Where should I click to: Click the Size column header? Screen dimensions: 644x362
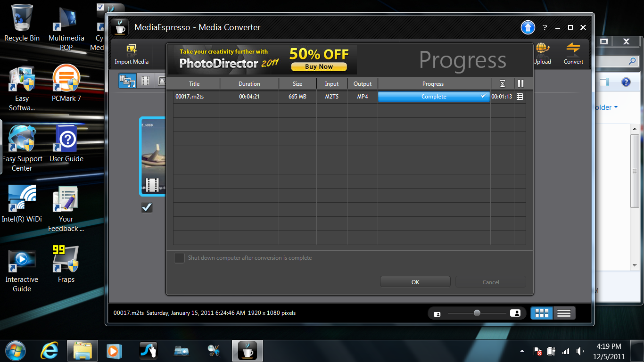click(297, 84)
